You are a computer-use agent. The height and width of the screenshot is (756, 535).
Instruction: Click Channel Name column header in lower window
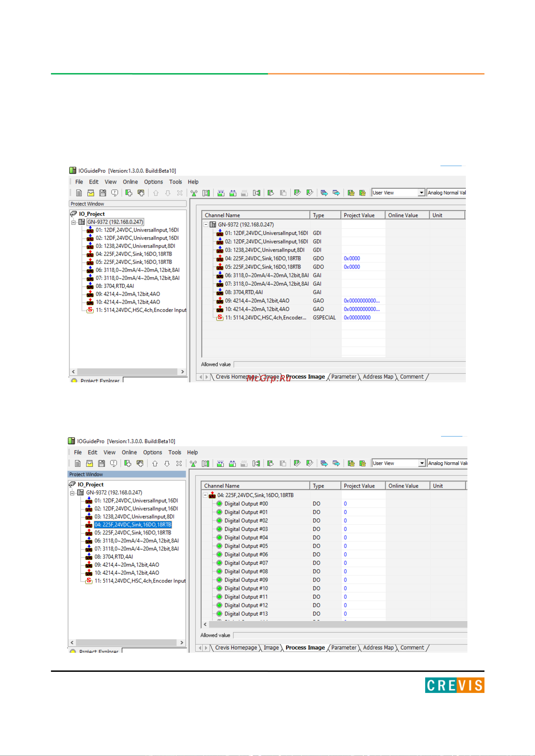pyautogui.click(x=255, y=486)
